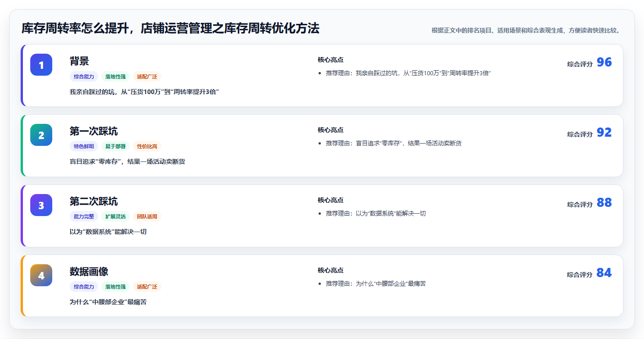Select the 落地性强 tag in 数据画像 card
This screenshot has width=644, height=339.
(116, 287)
